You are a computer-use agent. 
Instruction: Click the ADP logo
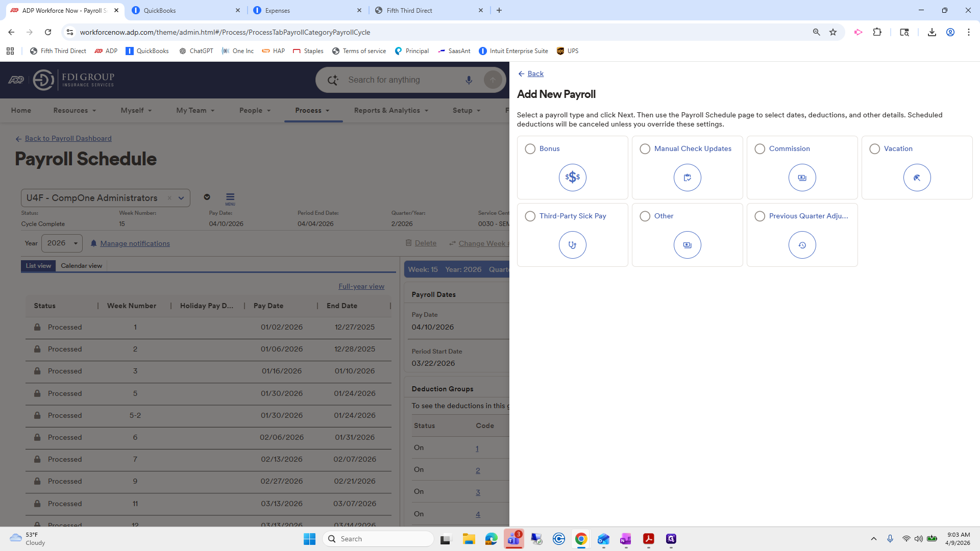pos(16,80)
